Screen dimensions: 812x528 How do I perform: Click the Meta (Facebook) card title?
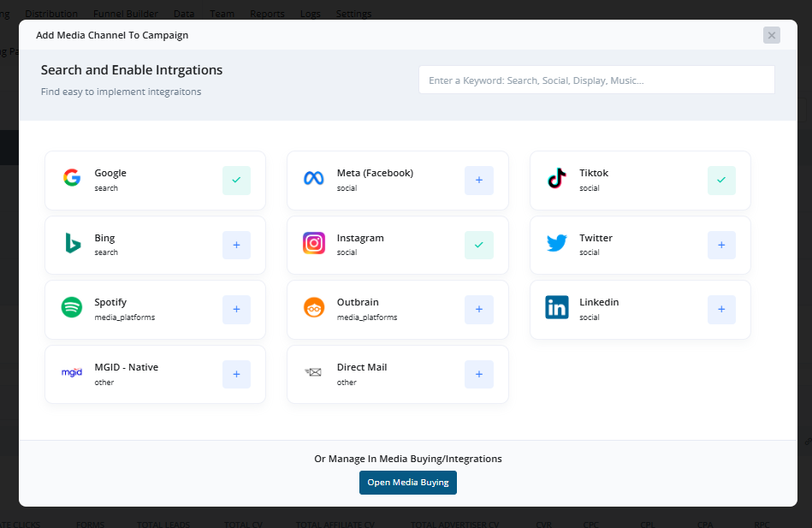375,173
